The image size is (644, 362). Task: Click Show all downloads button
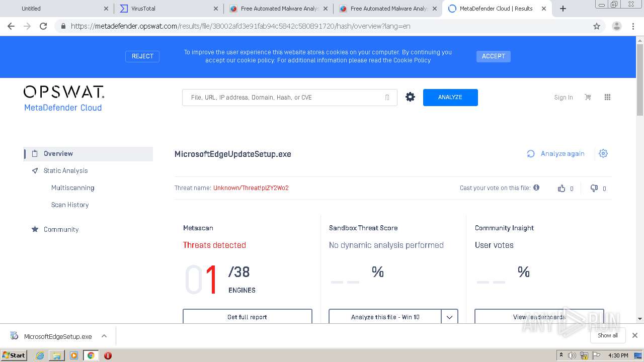608,335
